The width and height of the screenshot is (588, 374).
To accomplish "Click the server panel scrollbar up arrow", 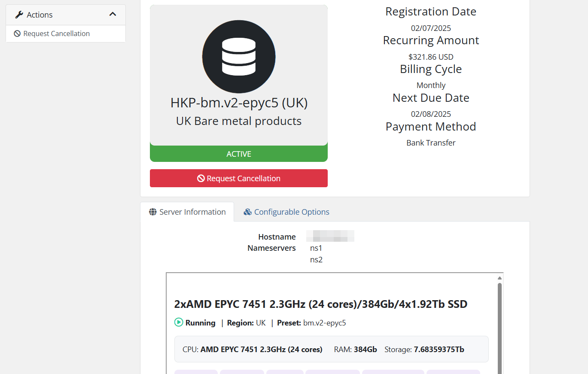I will click(500, 278).
